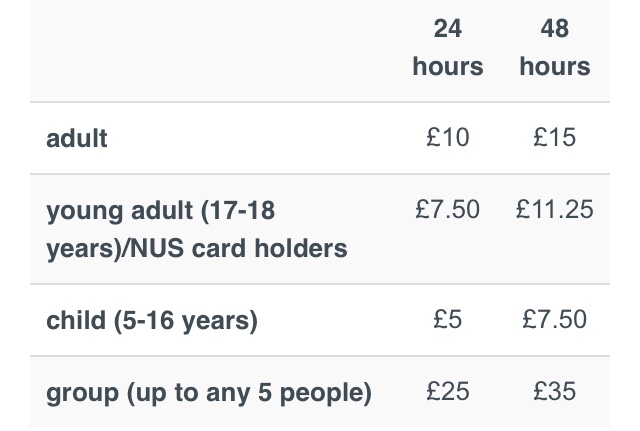The image size is (640, 431).
Task: Click the number 48 in the header
Action: 555,29
